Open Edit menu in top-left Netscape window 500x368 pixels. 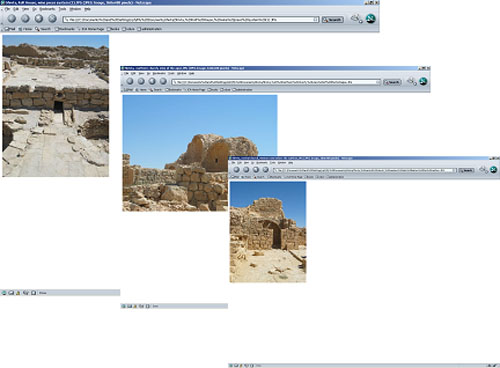point(16,9)
